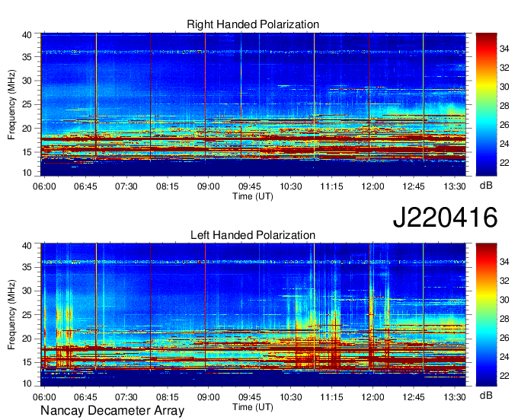Click "Time (UT)" label under Left Handed plot
Image resolution: width=518 pixels, height=420 pixels.
[x=253, y=407]
